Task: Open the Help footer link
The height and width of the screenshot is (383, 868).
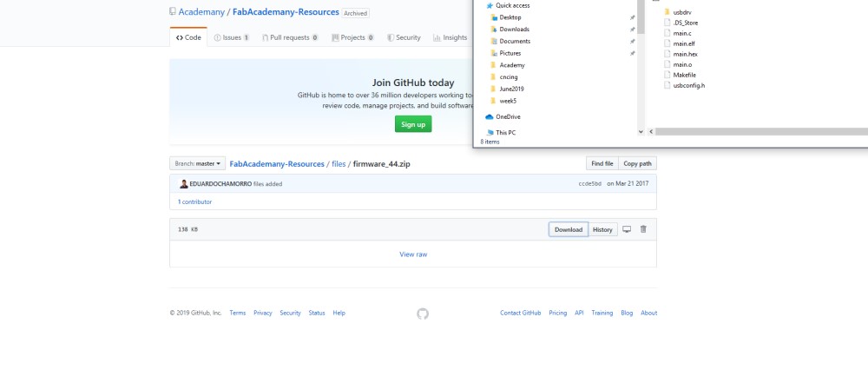Action: tap(339, 314)
